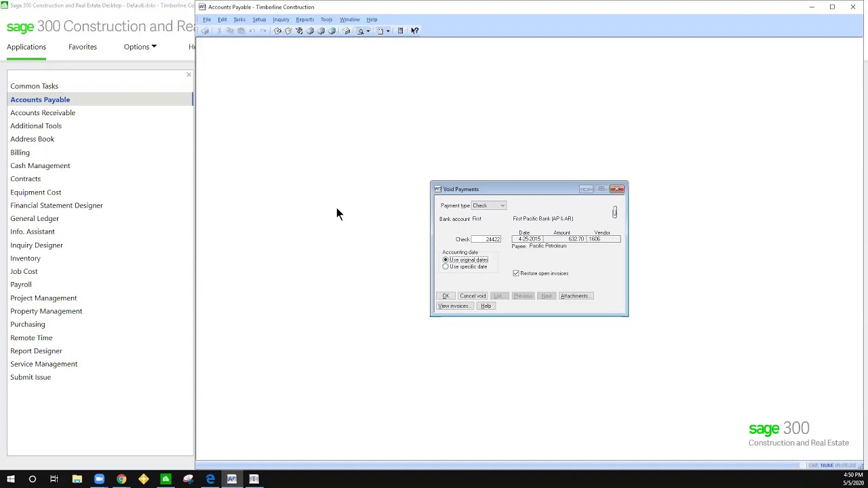This screenshot has height=488, width=868.
Task: Click Help button in Void Payments dialog
Action: tap(486, 306)
